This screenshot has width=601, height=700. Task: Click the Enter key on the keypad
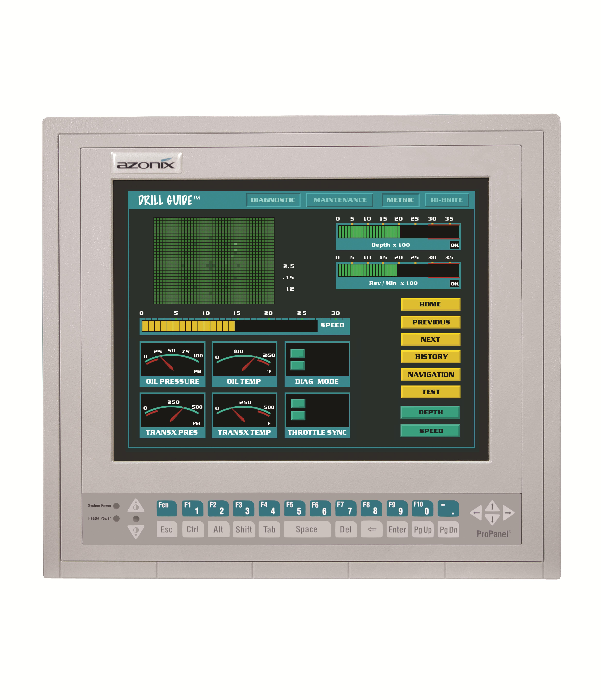tap(397, 529)
